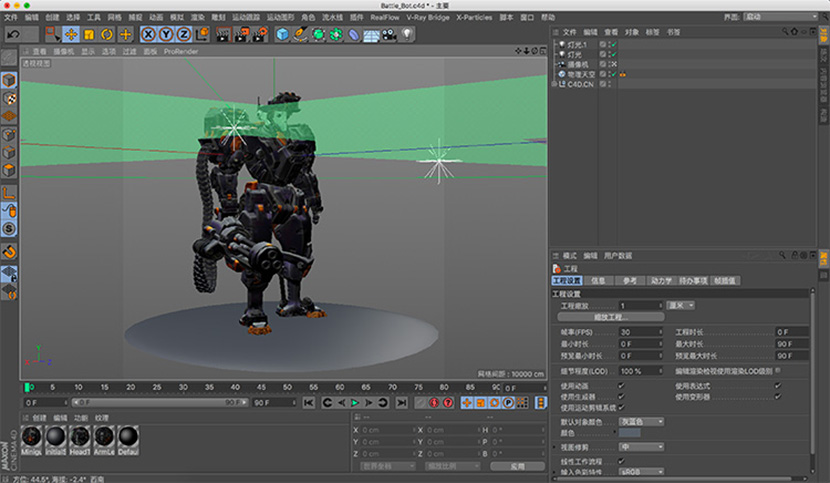Switch to 参考 tab

tap(629, 281)
